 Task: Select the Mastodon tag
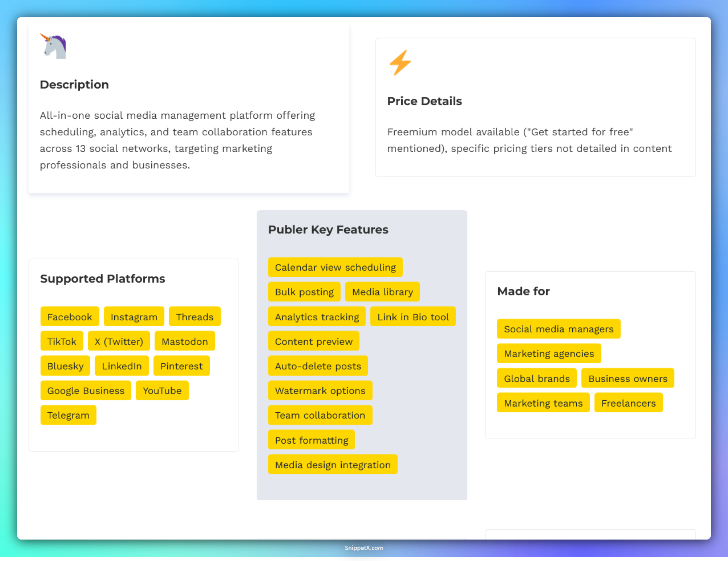(185, 341)
